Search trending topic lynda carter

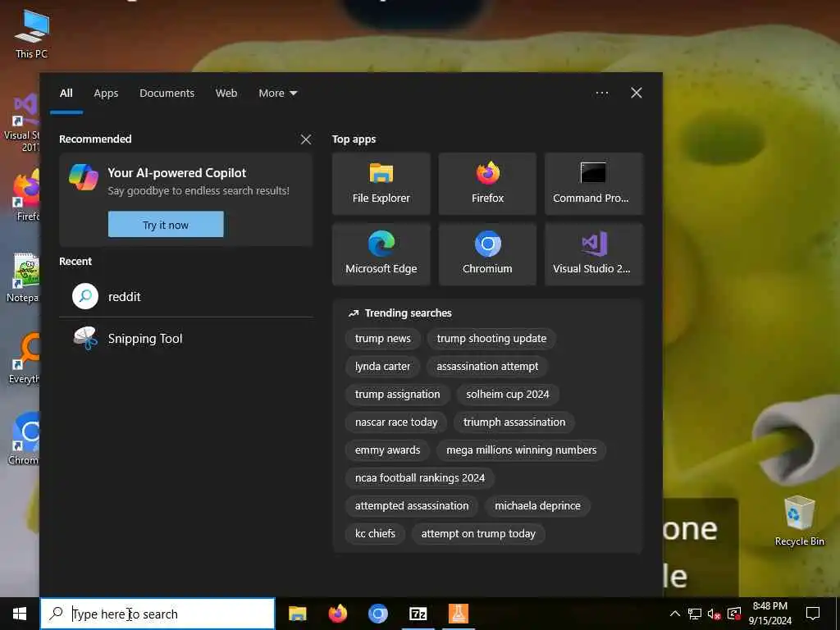pos(382,367)
